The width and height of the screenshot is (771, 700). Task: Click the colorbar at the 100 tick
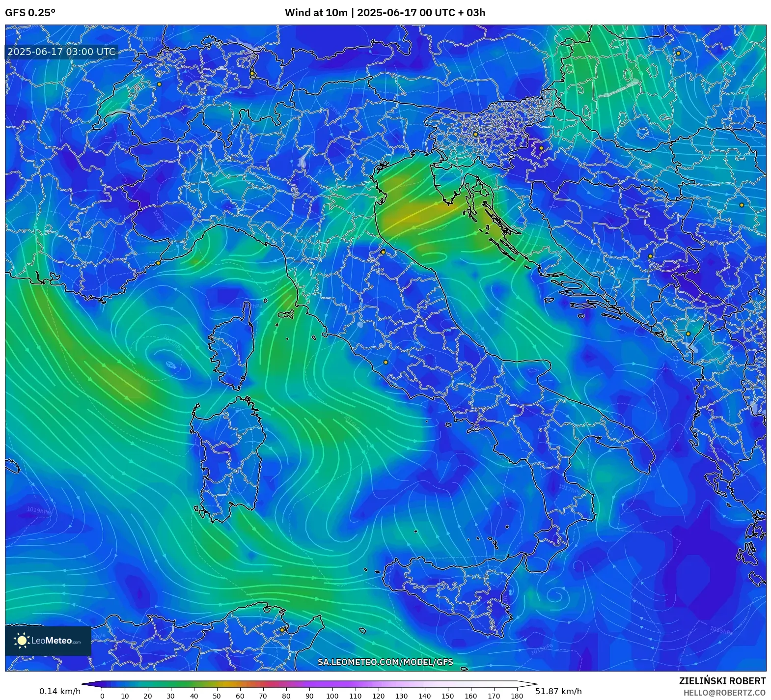pyautogui.click(x=332, y=684)
